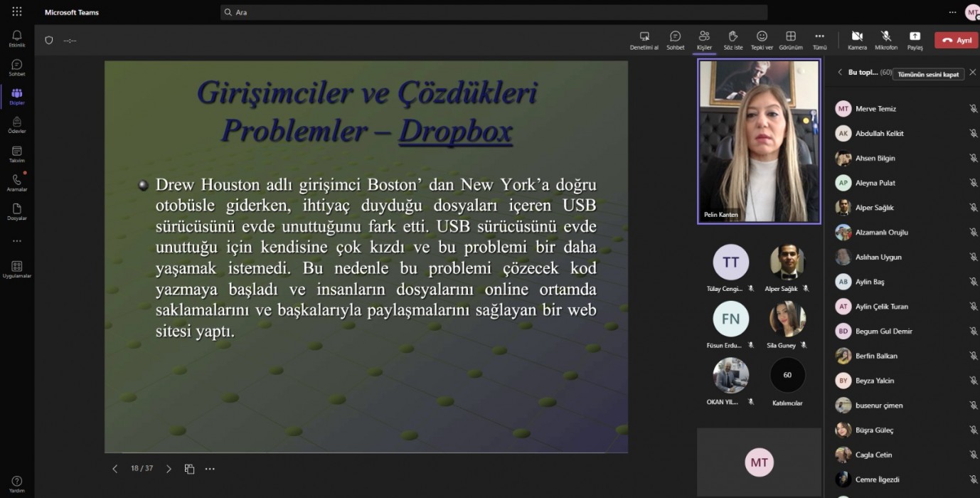Select the Sila Guney participant tile

click(x=787, y=325)
